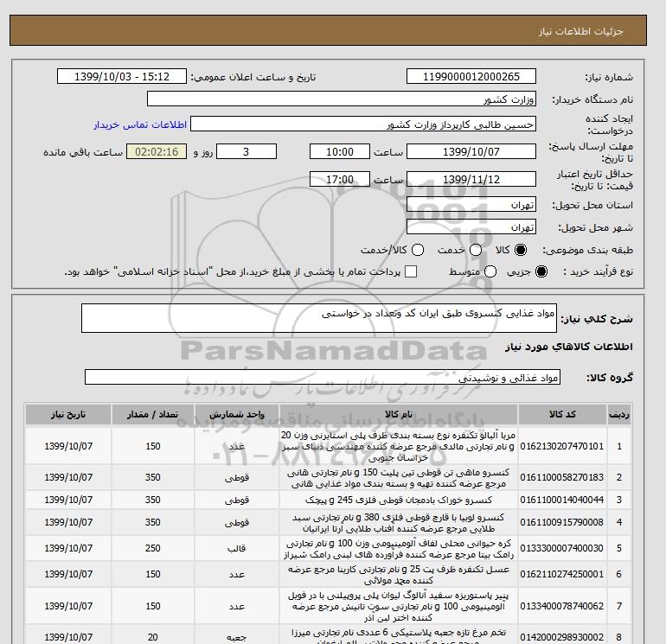Click product code 0161100915790008
Screen dimensions: 666x644
click(x=562, y=522)
